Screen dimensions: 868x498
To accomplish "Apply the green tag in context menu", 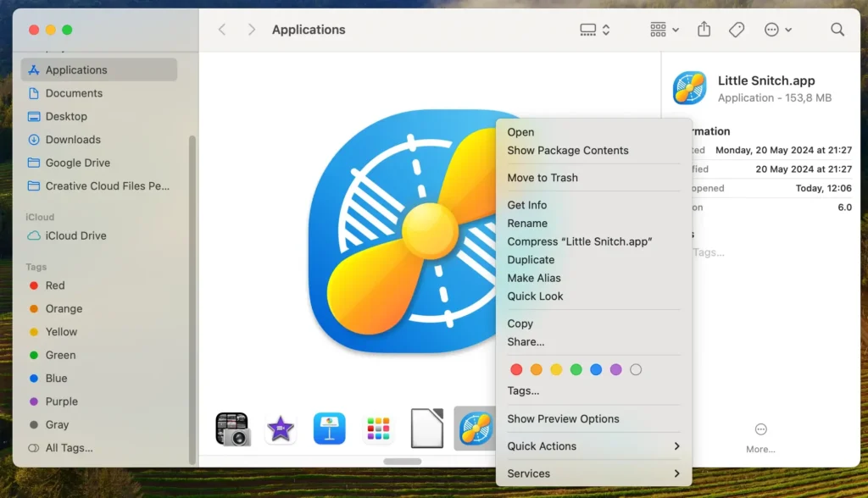I will [x=576, y=369].
